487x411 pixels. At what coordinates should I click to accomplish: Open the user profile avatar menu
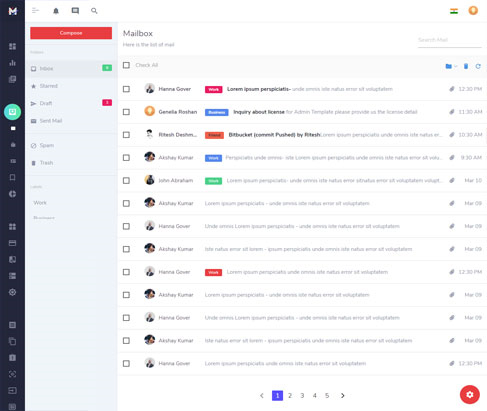pyautogui.click(x=473, y=11)
